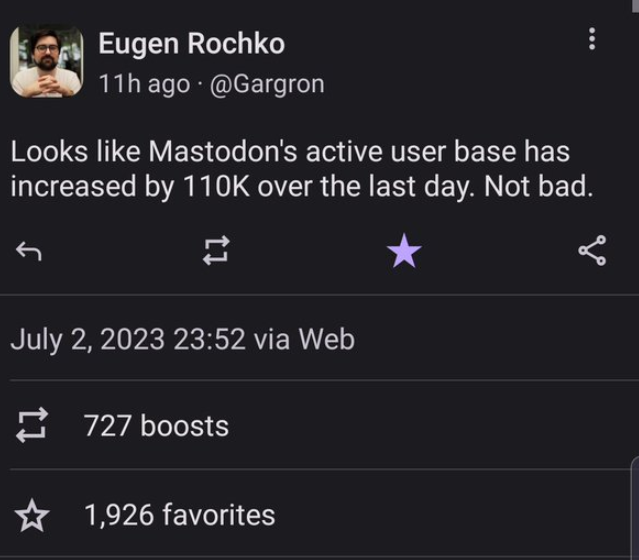Click the 110K figure in the post text
639x560 pixels.
click(216, 187)
